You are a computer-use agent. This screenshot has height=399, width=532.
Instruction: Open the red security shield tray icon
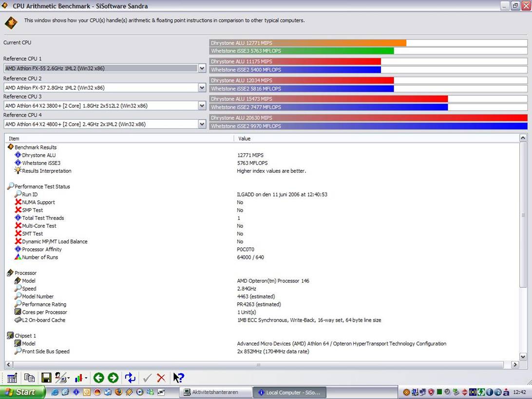431,392
